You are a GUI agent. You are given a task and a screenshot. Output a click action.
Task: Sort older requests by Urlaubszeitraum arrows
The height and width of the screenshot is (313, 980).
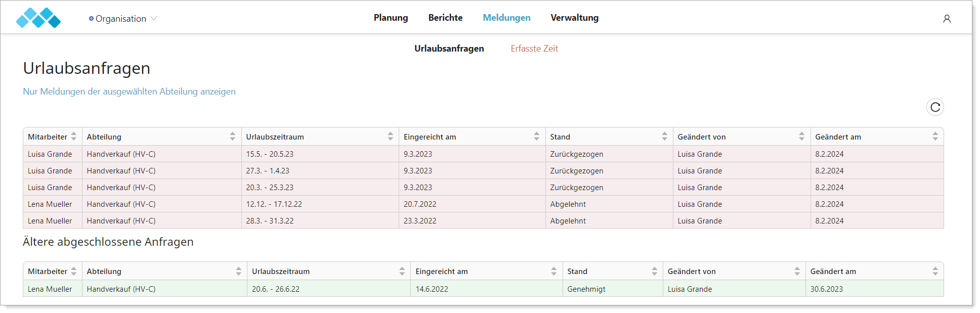click(x=402, y=272)
